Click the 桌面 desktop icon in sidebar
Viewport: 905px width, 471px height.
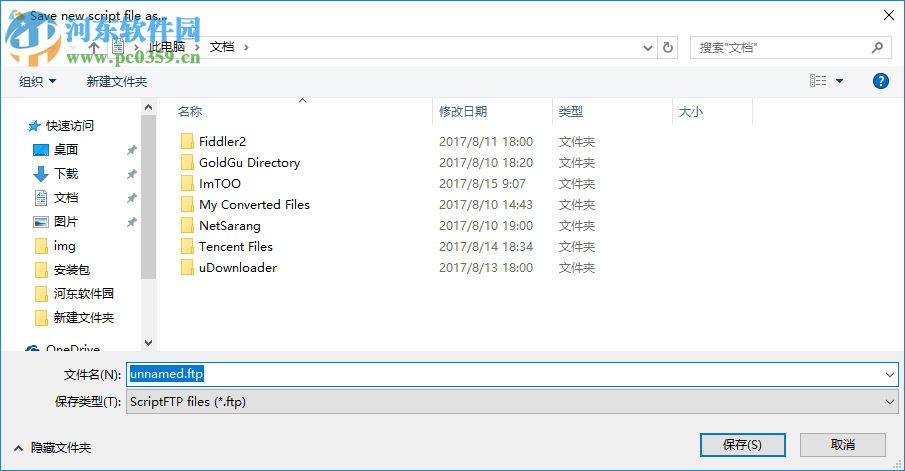41,150
